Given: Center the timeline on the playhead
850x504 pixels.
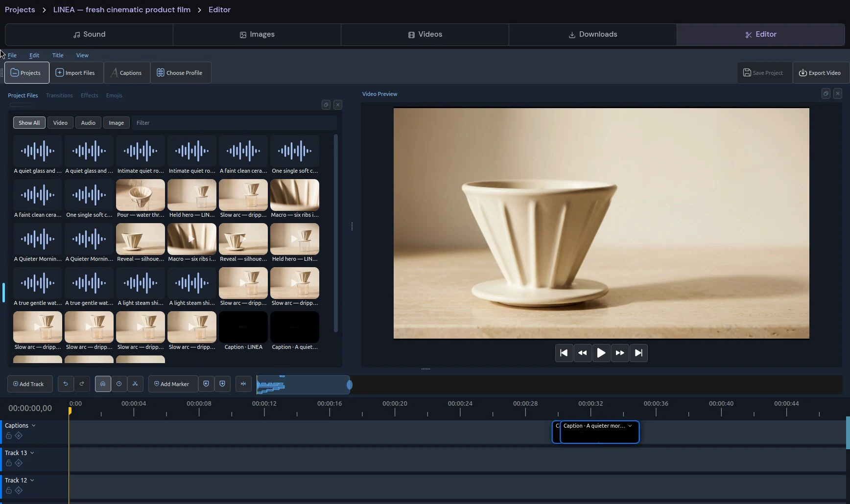Looking at the screenshot, I should [243, 384].
